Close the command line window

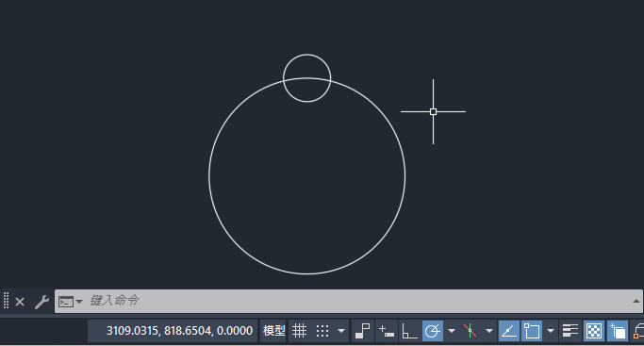[x=20, y=302]
